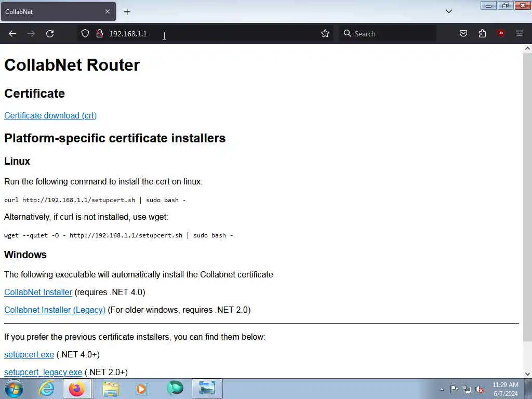This screenshot has width=532, height=399.
Task: Download Collabnet Installer (Legacy)
Action: [x=55, y=310]
